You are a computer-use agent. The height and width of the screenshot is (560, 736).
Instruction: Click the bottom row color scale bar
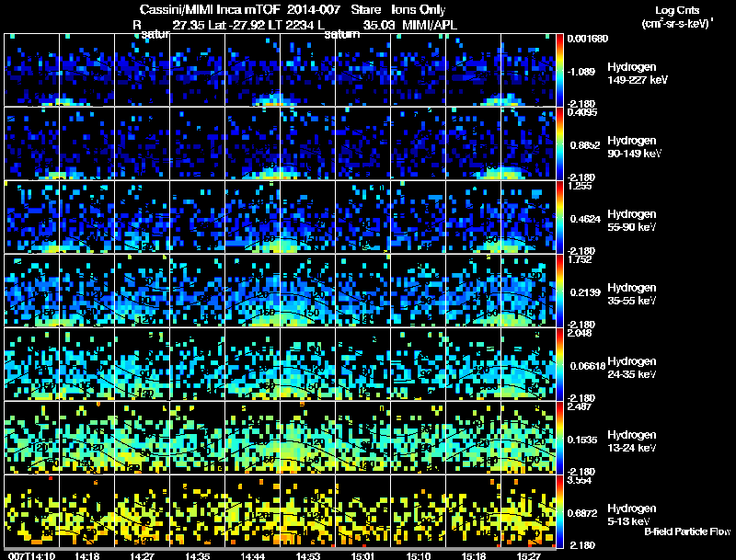(x=559, y=511)
